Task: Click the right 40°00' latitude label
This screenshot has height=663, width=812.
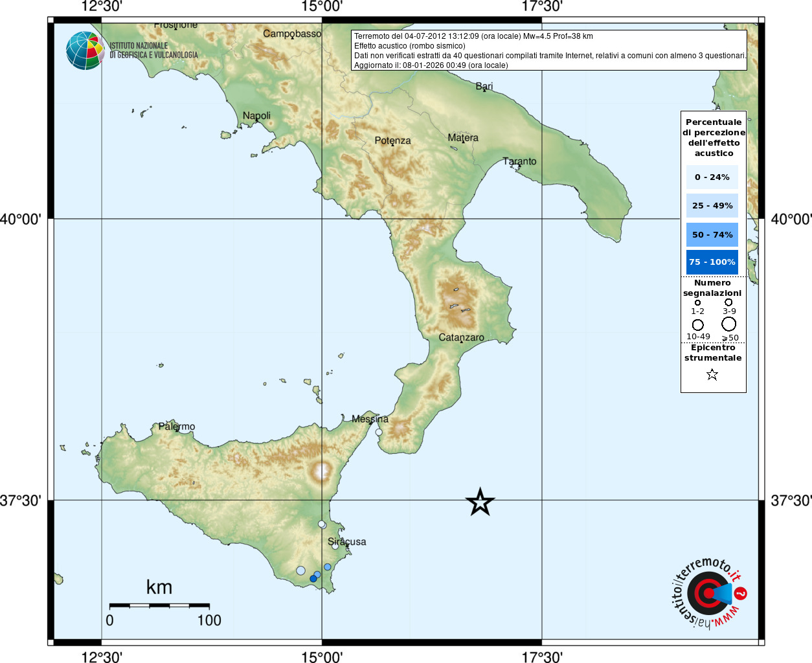Action: tap(791, 219)
